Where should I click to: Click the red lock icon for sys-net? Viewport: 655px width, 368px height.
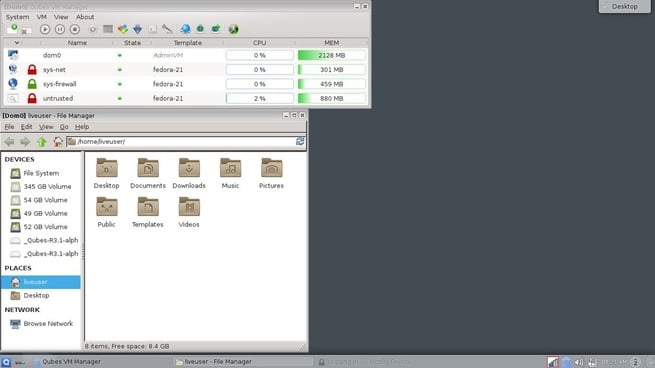point(32,69)
